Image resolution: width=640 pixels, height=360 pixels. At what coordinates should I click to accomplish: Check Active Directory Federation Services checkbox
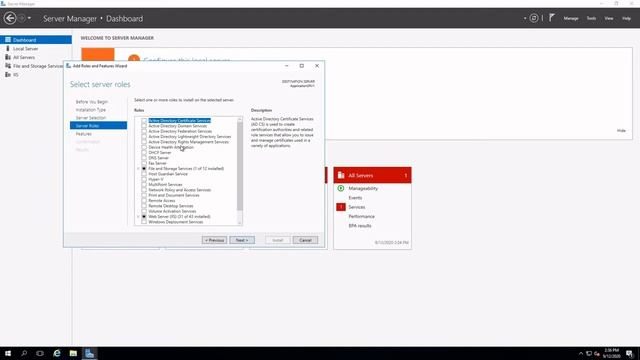144,131
